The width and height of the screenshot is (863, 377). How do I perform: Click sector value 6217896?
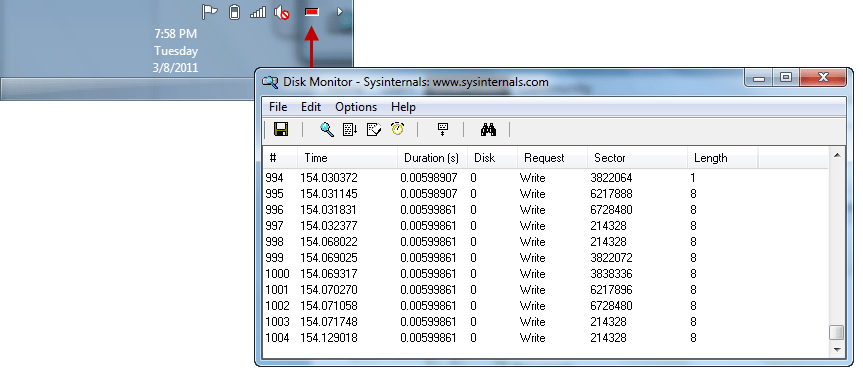611,289
